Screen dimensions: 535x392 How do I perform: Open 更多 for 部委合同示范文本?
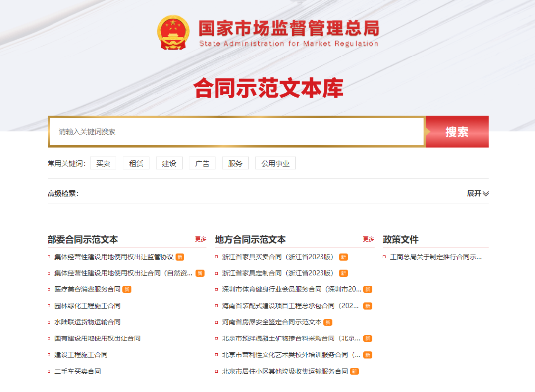coord(200,239)
